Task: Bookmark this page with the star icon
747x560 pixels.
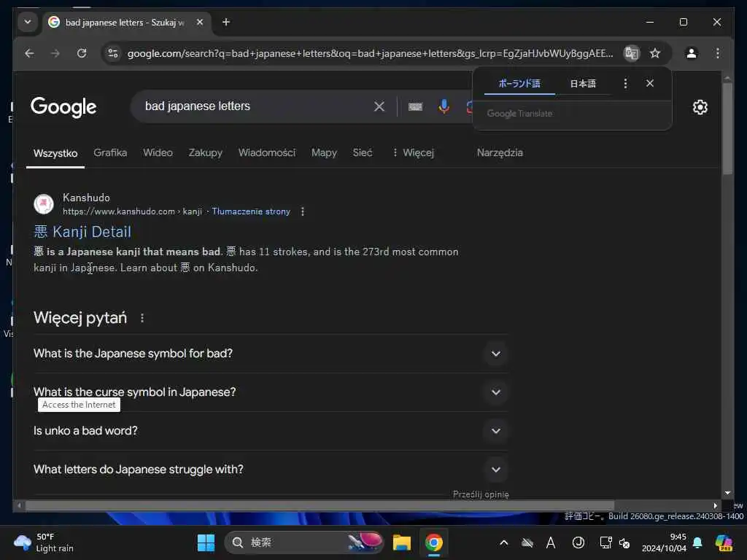Action: click(656, 53)
